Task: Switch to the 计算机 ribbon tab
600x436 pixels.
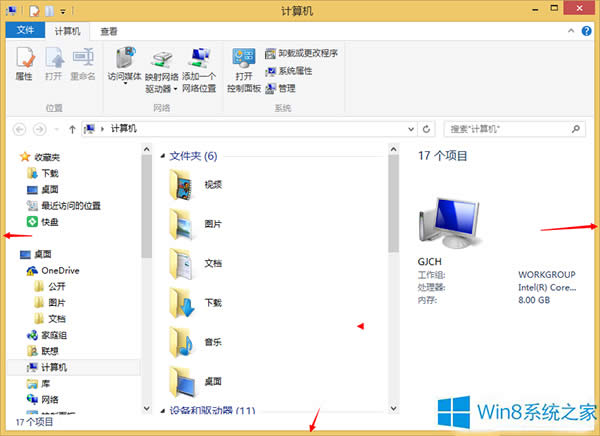Action: coord(67,31)
